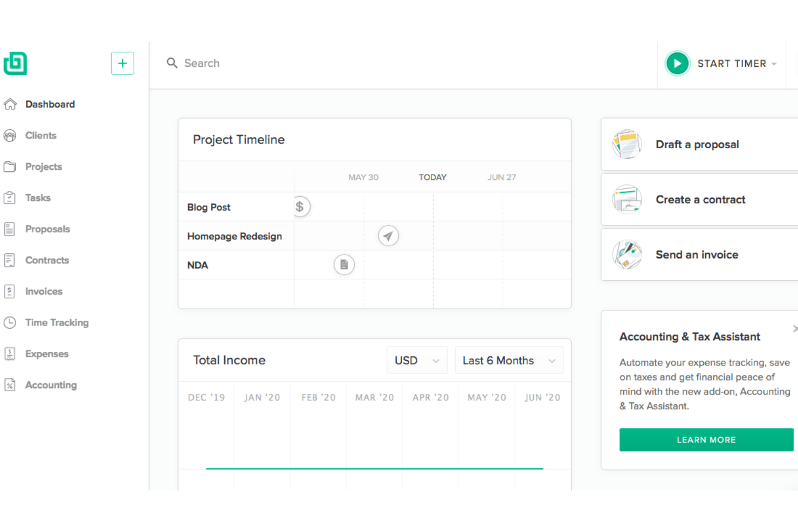
Task: Click the Time Tracking clock icon
Action: point(10,323)
